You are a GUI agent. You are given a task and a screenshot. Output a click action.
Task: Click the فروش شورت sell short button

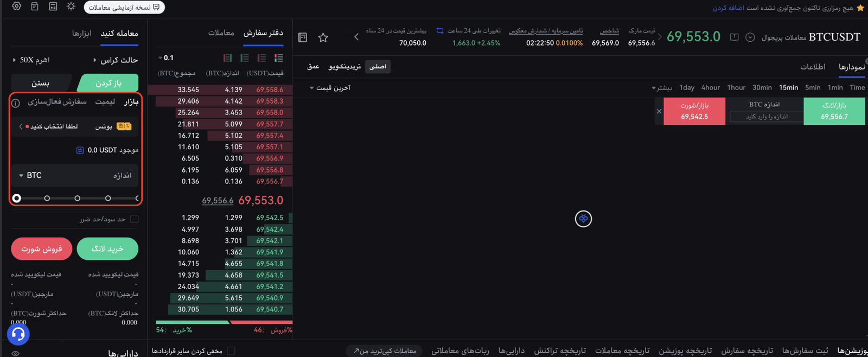[42, 248]
